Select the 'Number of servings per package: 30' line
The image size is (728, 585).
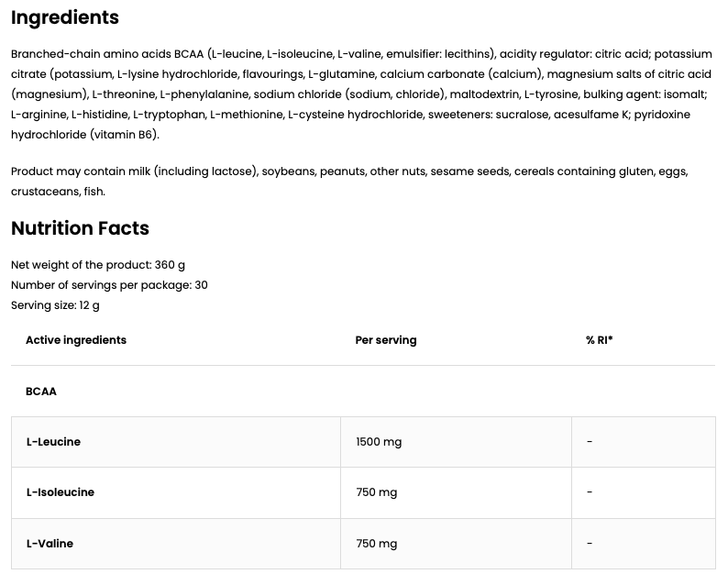tap(109, 285)
